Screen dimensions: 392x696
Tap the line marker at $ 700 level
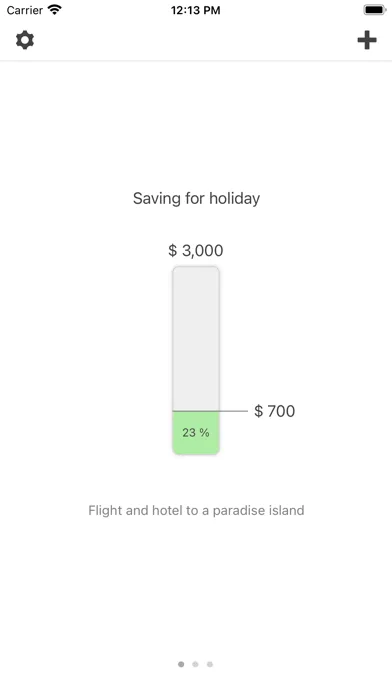[x=210, y=411]
